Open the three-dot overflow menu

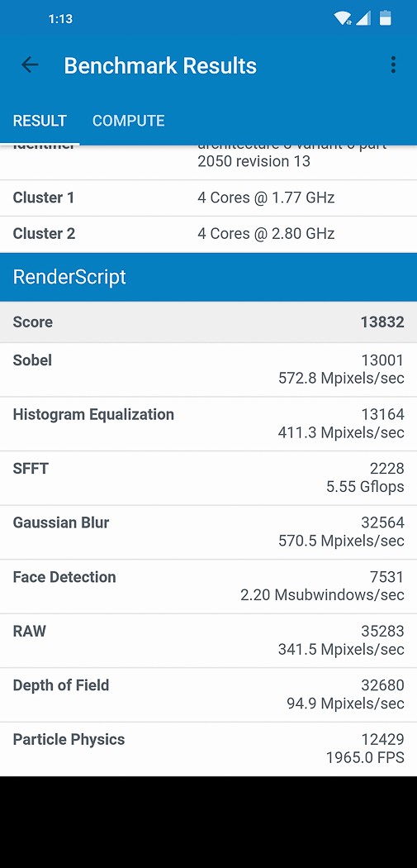(x=393, y=64)
